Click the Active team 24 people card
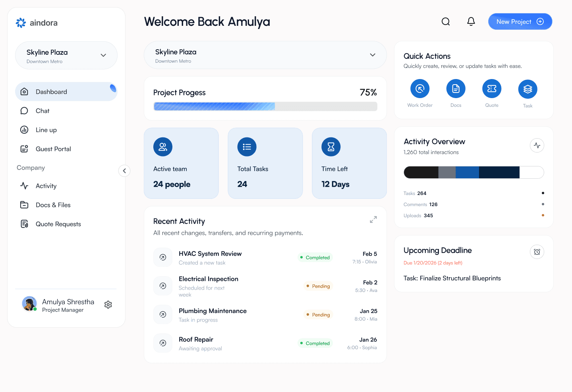572x392 pixels. coord(181,163)
